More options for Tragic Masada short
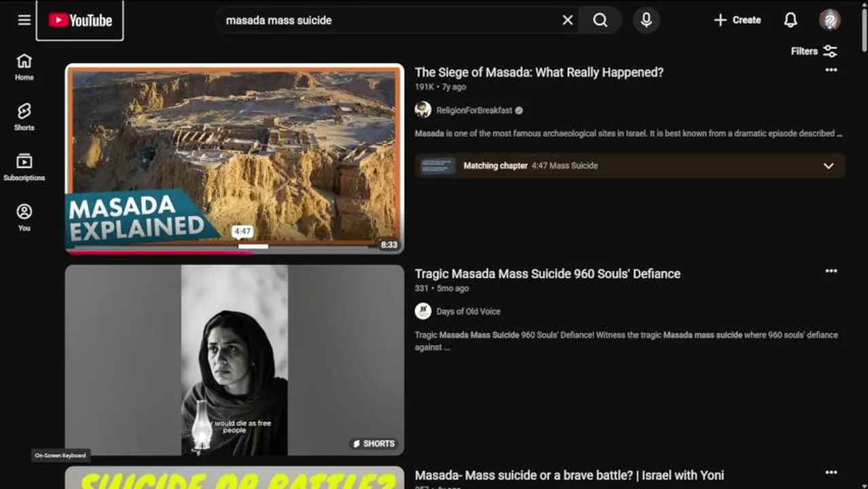Image resolution: width=868 pixels, height=489 pixels. point(831,271)
